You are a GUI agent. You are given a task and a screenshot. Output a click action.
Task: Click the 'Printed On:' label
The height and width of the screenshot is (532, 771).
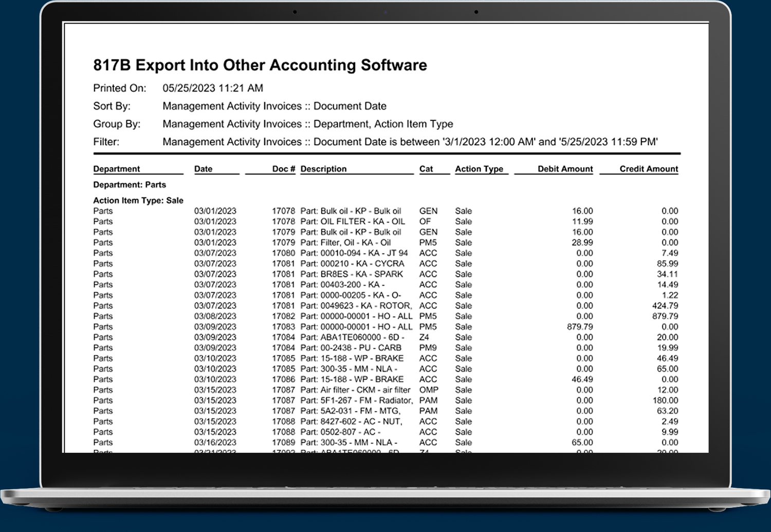point(120,88)
